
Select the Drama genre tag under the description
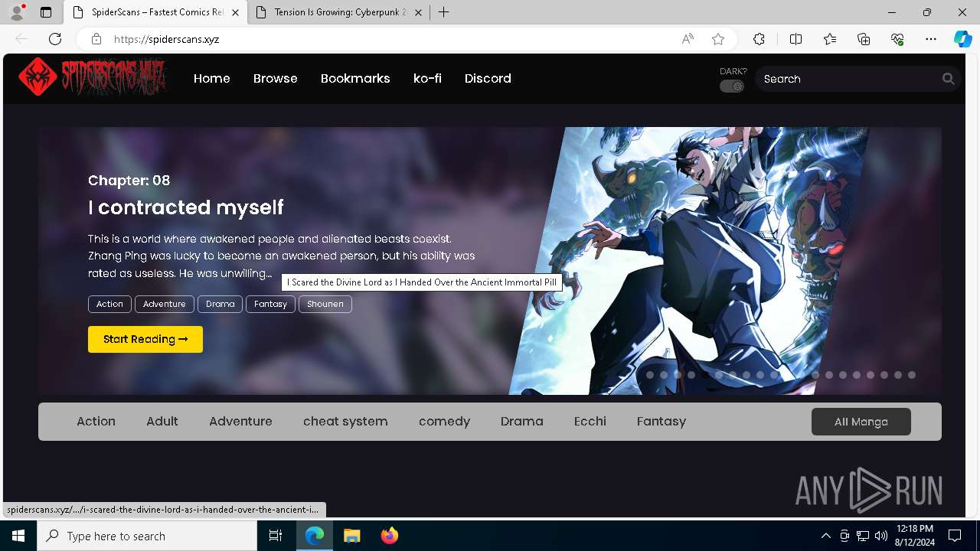220,304
